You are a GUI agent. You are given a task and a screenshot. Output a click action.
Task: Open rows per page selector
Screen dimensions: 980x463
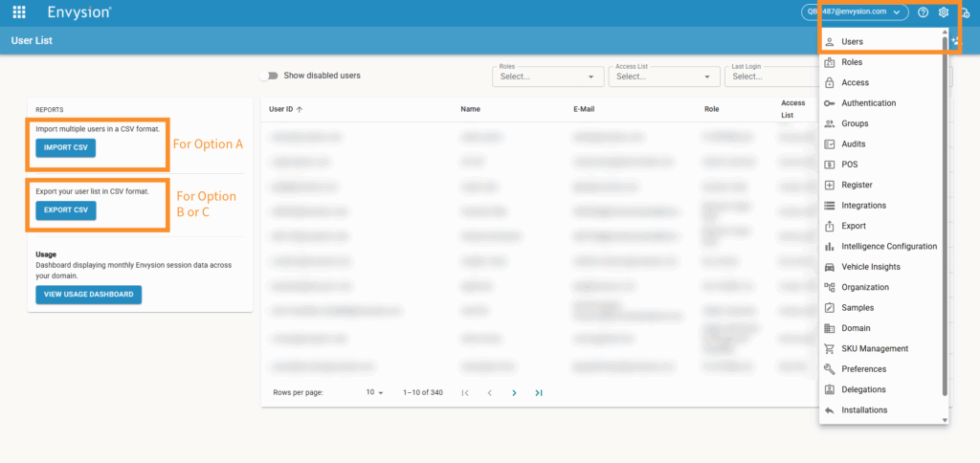tap(373, 392)
